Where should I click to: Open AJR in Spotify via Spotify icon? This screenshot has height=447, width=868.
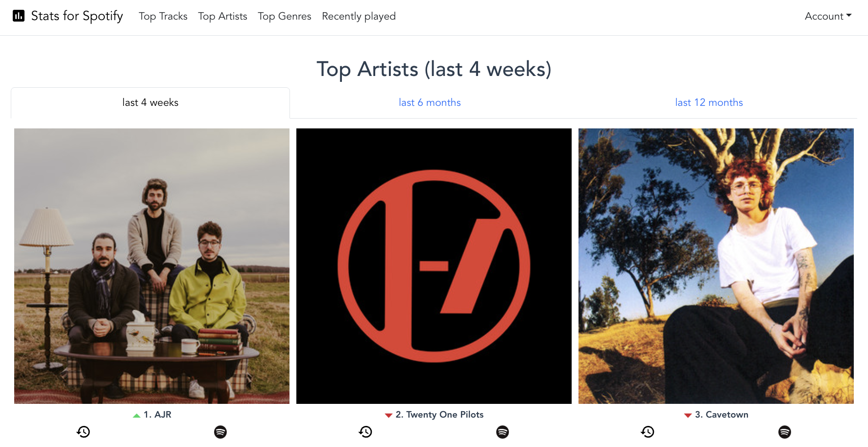[220, 432]
